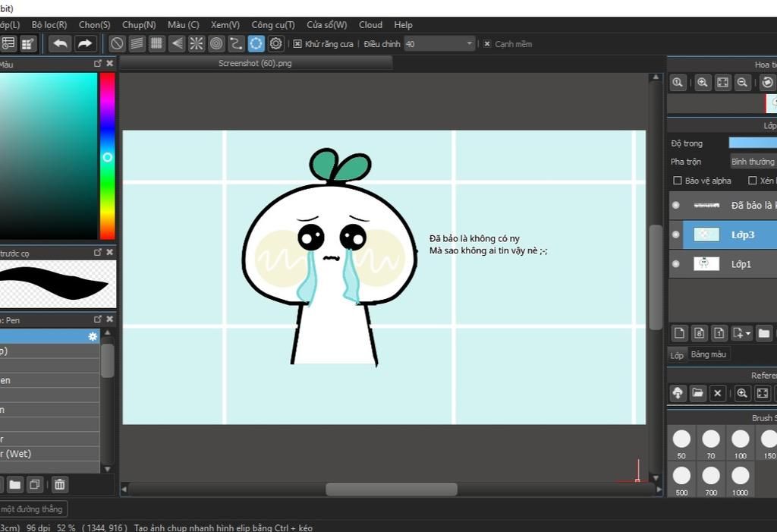Select the radial snap icon
This screenshot has height=532, width=777.
[197, 44]
